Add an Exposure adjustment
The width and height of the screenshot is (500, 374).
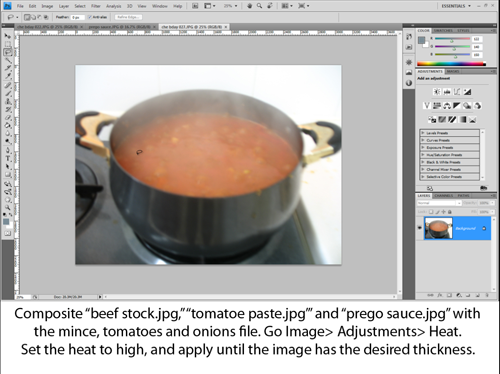tap(467, 92)
